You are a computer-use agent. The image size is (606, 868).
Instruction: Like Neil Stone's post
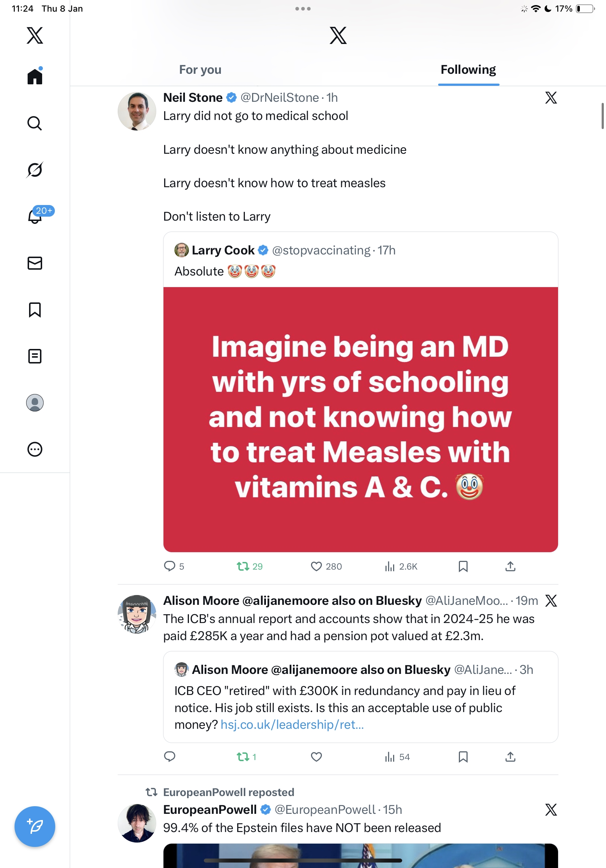316,566
